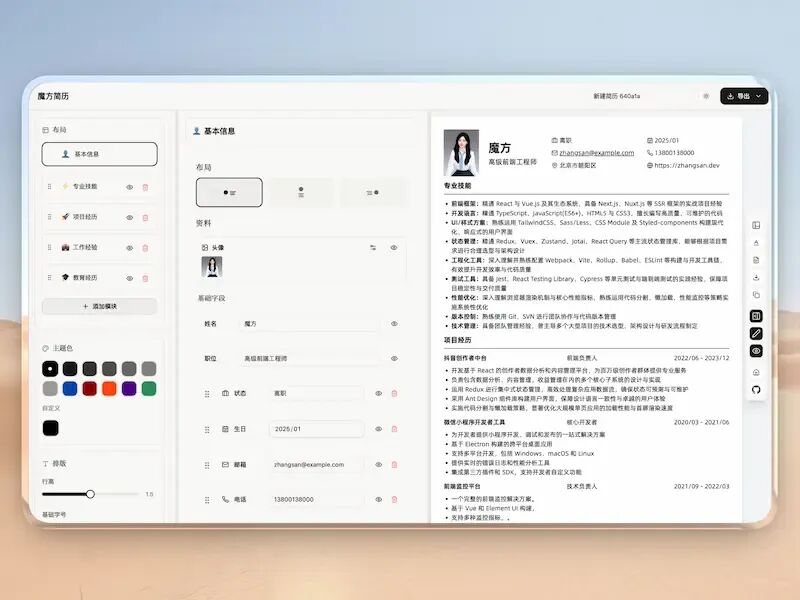Click the 姓名 name input field
Viewport: 800px width, 600px height.
(x=309, y=324)
